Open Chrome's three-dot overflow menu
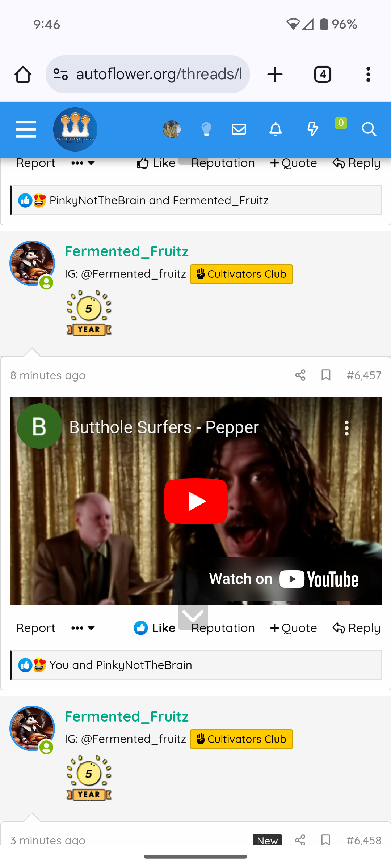Image resolution: width=391 pixels, height=868 pixels. click(368, 75)
